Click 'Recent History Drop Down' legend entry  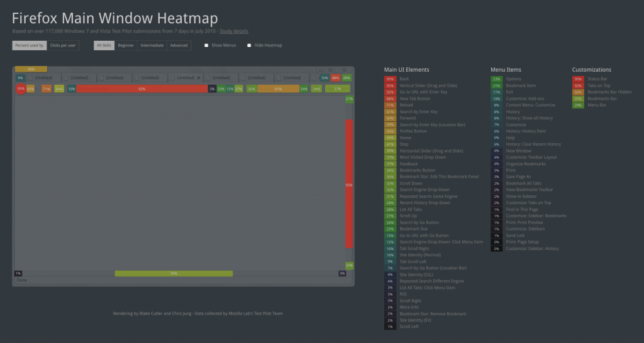coord(425,203)
